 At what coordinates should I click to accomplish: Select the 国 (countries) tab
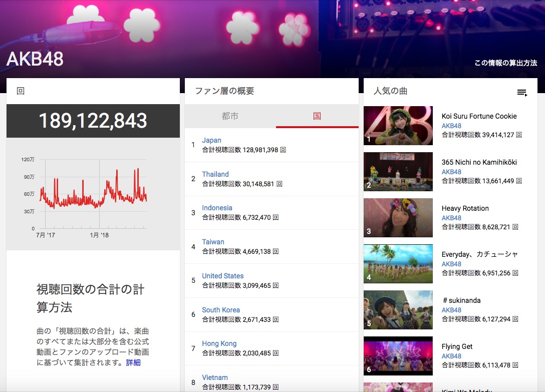click(x=317, y=116)
